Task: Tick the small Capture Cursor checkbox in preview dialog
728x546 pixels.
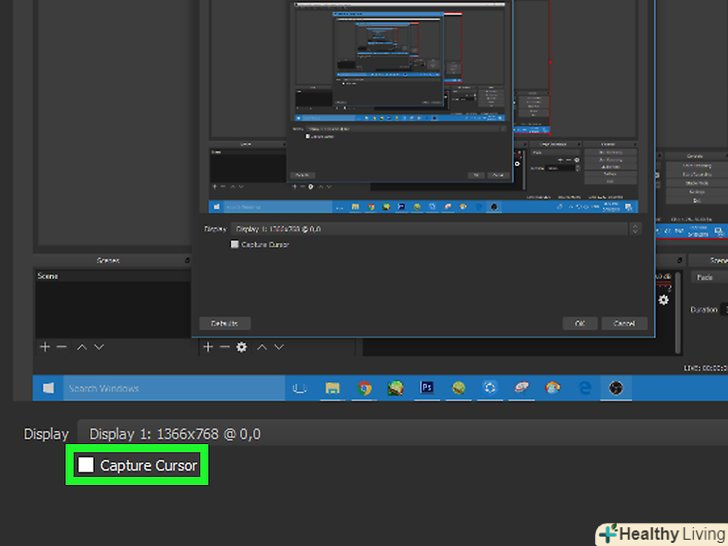Action: point(235,244)
